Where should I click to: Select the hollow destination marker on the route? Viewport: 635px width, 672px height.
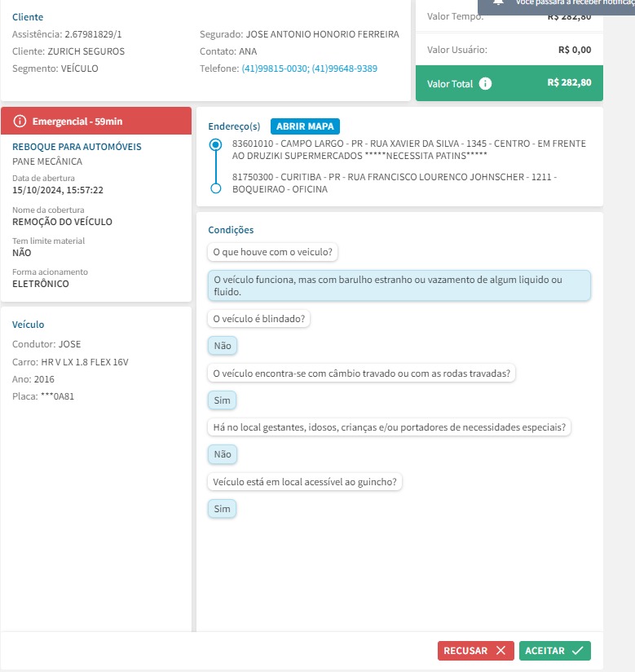pos(215,188)
